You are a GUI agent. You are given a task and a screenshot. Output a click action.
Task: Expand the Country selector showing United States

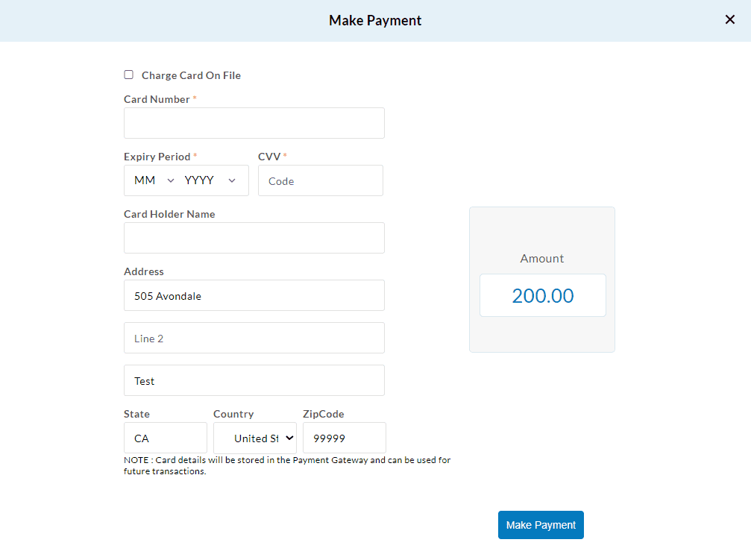(254, 438)
